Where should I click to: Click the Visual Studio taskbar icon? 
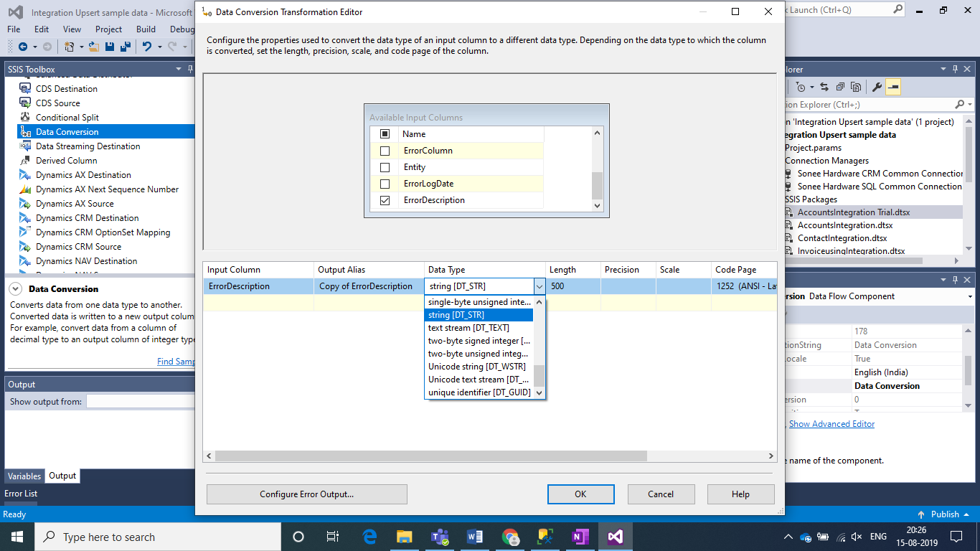point(616,537)
